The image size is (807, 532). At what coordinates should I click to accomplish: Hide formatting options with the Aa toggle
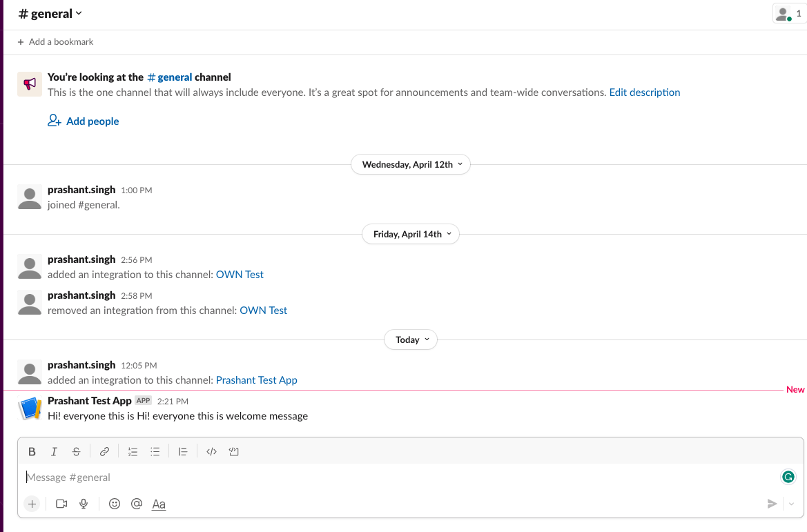tap(159, 504)
